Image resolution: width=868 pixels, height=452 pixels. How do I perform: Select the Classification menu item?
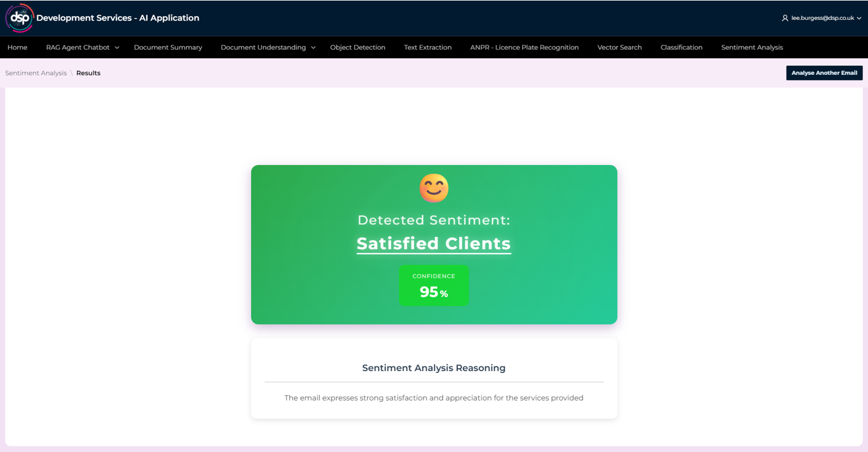[x=681, y=47]
